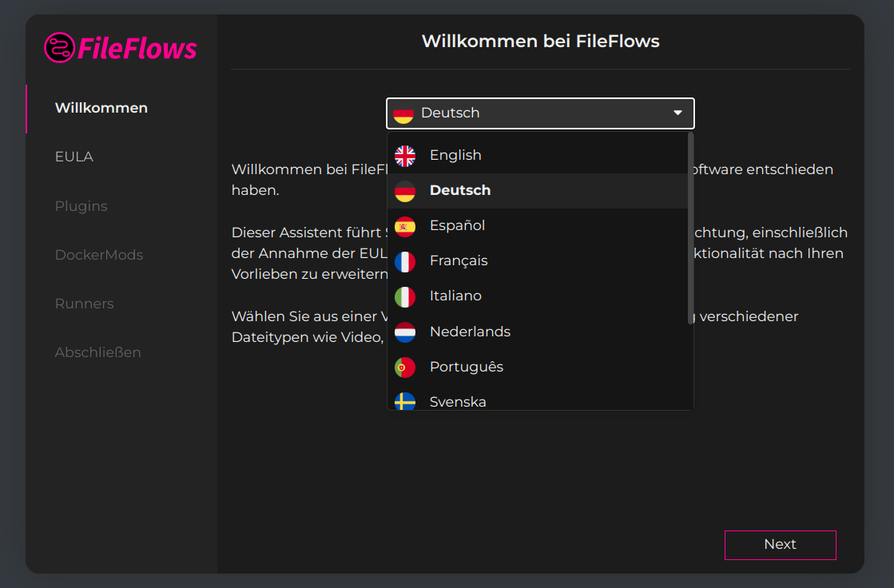The height and width of the screenshot is (588, 894).
Task: Click the German flag in the language selector box
Action: coord(403,113)
